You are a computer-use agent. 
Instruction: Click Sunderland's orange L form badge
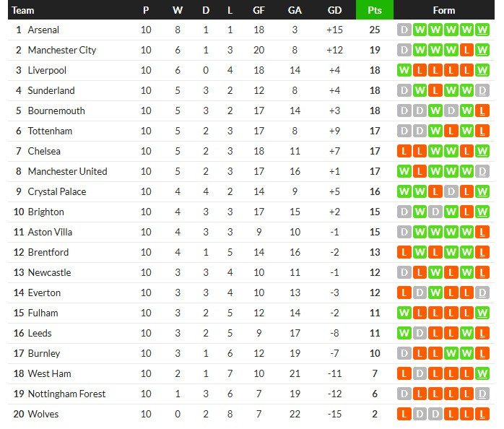[435, 90]
